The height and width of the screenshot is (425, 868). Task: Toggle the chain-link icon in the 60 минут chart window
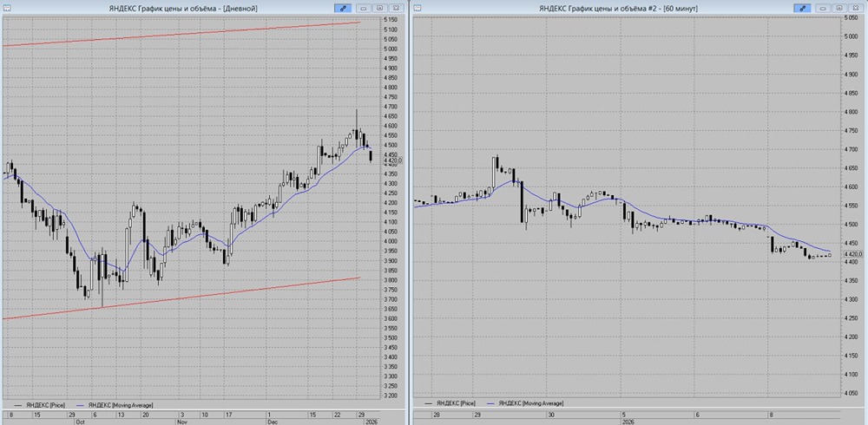pos(801,9)
